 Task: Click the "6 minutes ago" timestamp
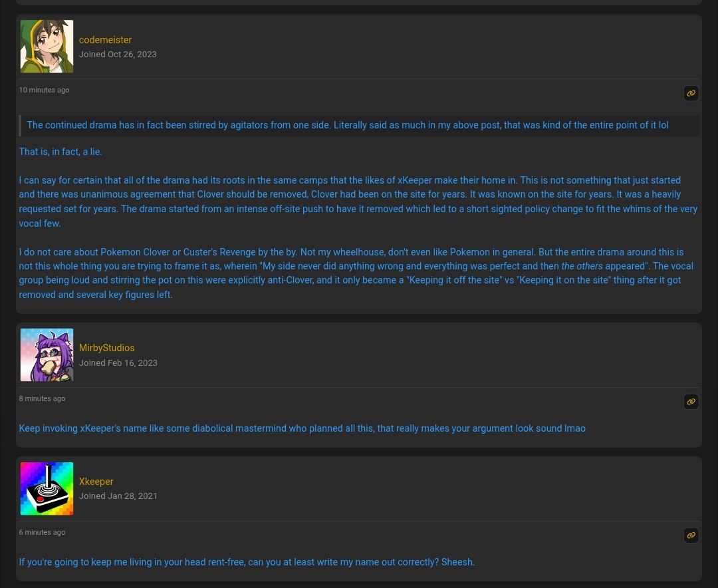pos(42,532)
